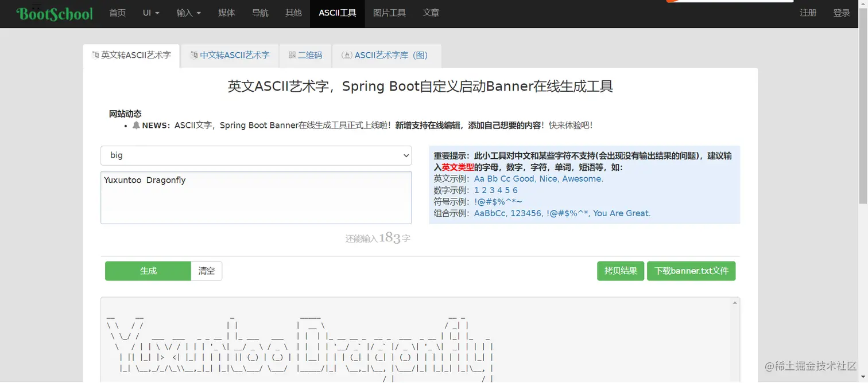The height and width of the screenshot is (383, 868).
Task: Select the ASCII工具 nav item
Action: pyautogui.click(x=338, y=13)
